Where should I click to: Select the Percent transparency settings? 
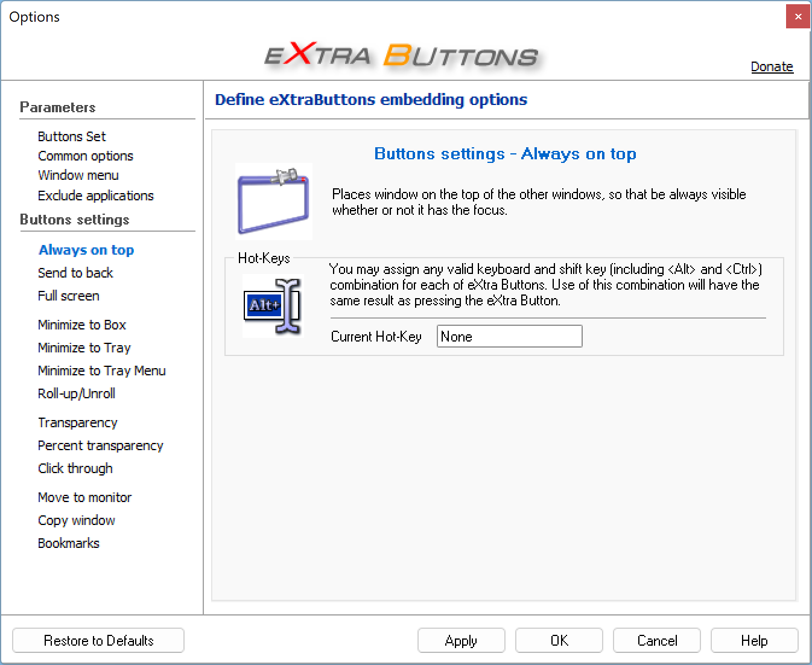101,445
